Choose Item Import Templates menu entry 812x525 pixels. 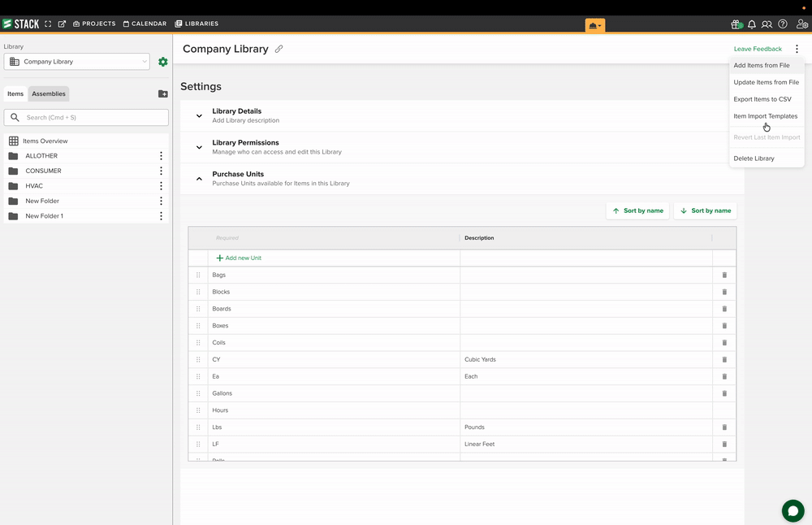(766, 116)
